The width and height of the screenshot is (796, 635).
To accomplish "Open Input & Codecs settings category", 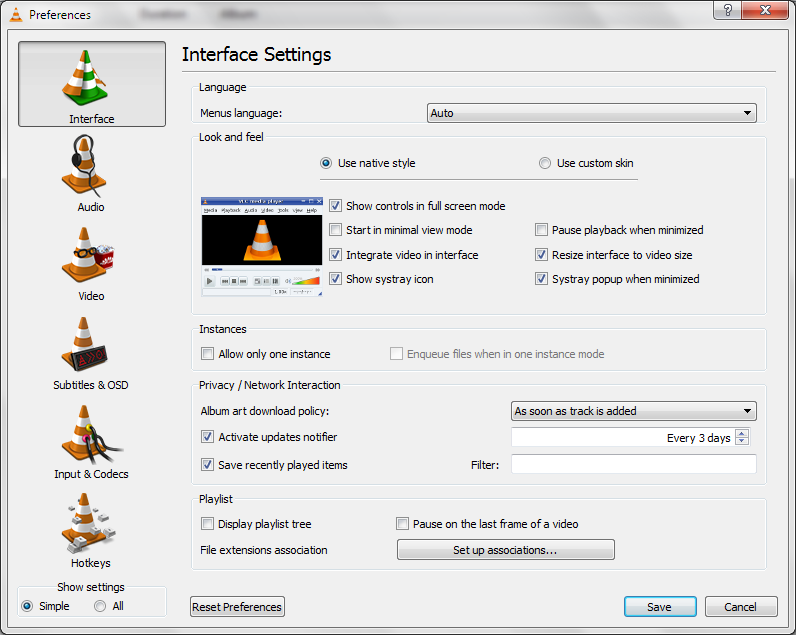I will (x=91, y=440).
